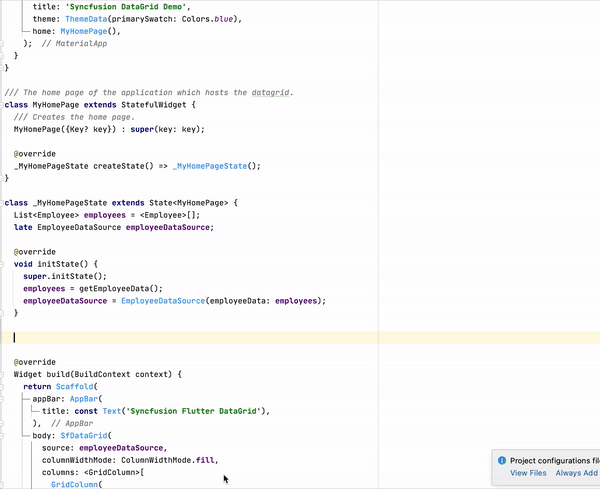Click the info icon in the notification
600x489 pixels.
[501, 459]
